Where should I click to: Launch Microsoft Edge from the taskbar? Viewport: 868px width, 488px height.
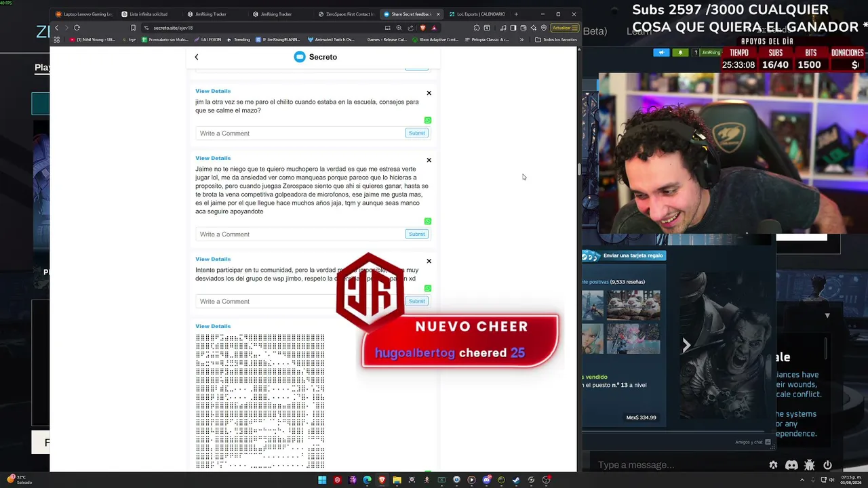point(367,480)
